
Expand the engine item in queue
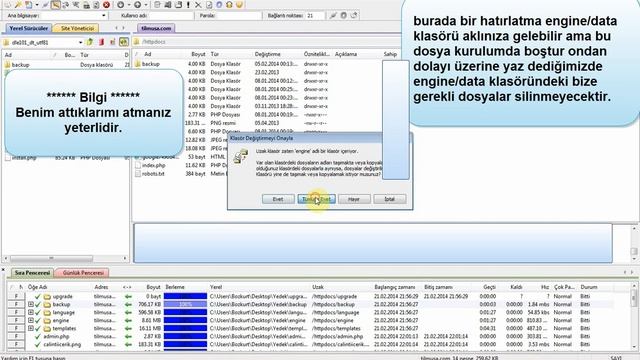tap(31, 320)
